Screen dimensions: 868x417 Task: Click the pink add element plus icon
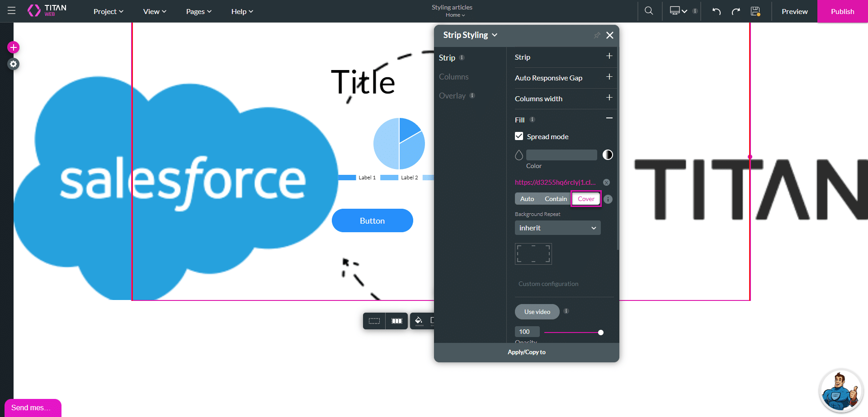click(14, 47)
